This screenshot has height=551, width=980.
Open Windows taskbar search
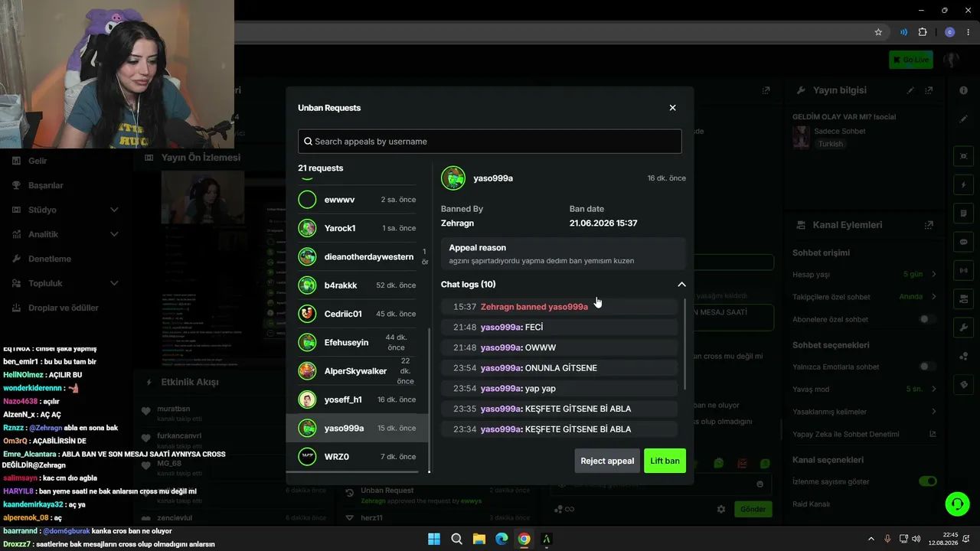(x=456, y=539)
